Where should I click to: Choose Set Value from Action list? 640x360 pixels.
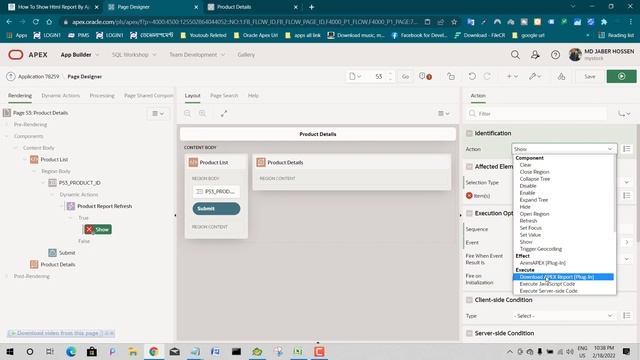pos(530,235)
